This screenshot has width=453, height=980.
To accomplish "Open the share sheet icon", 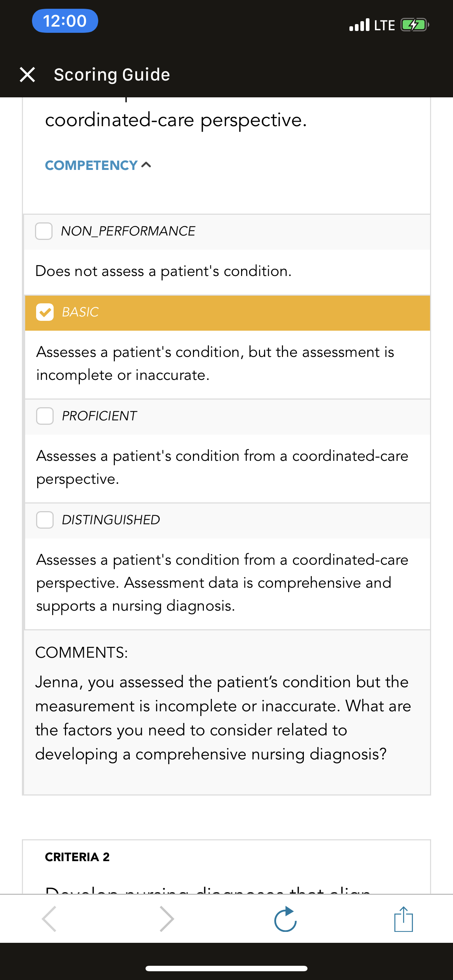I will coord(403,919).
